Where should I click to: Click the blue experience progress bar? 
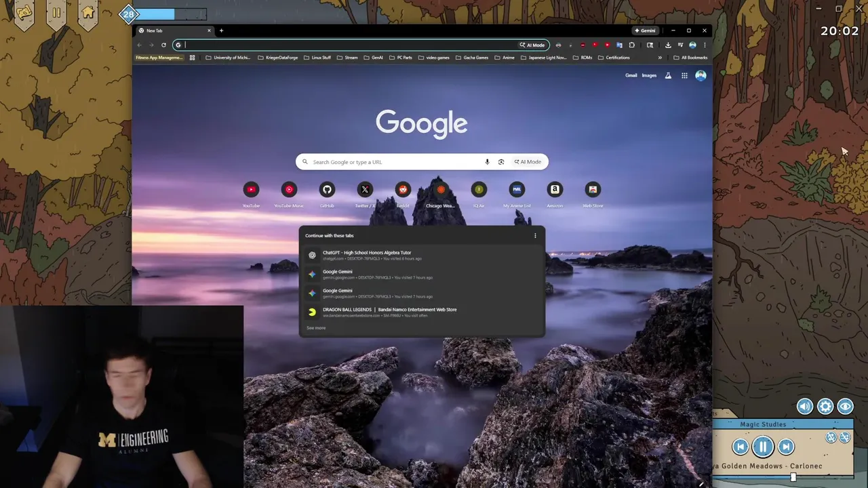pos(172,14)
